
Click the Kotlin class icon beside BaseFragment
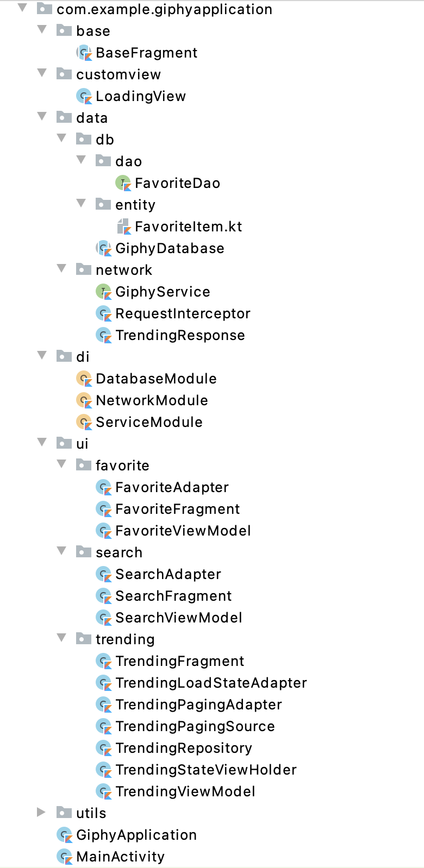(x=83, y=53)
